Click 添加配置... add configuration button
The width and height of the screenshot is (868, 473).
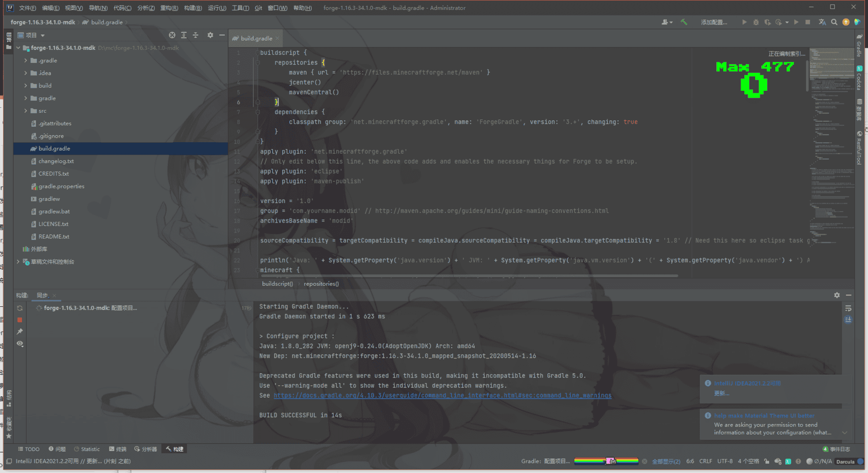coord(714,22)
